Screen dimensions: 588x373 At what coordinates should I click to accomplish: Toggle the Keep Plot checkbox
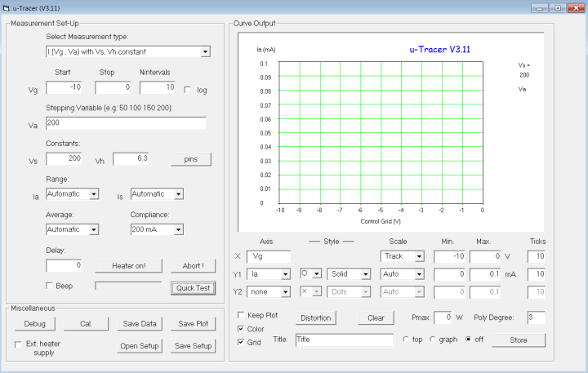click(241, 315)
